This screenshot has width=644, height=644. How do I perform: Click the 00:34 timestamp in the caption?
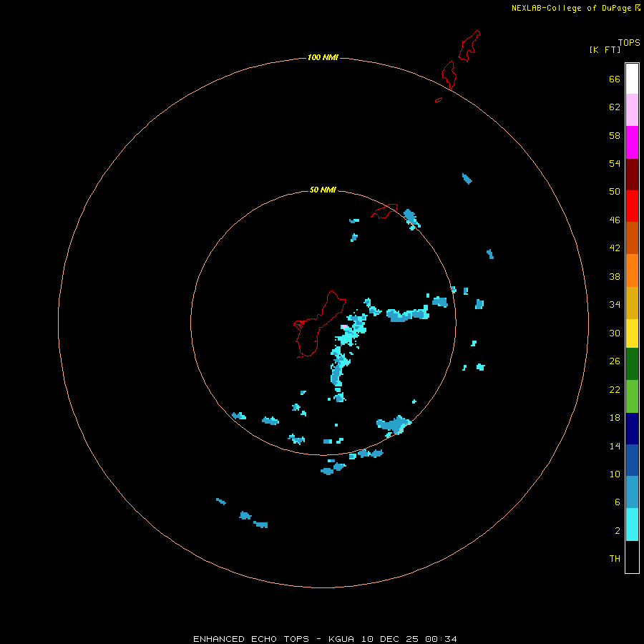pyautogui.click(x=441, y=639)
